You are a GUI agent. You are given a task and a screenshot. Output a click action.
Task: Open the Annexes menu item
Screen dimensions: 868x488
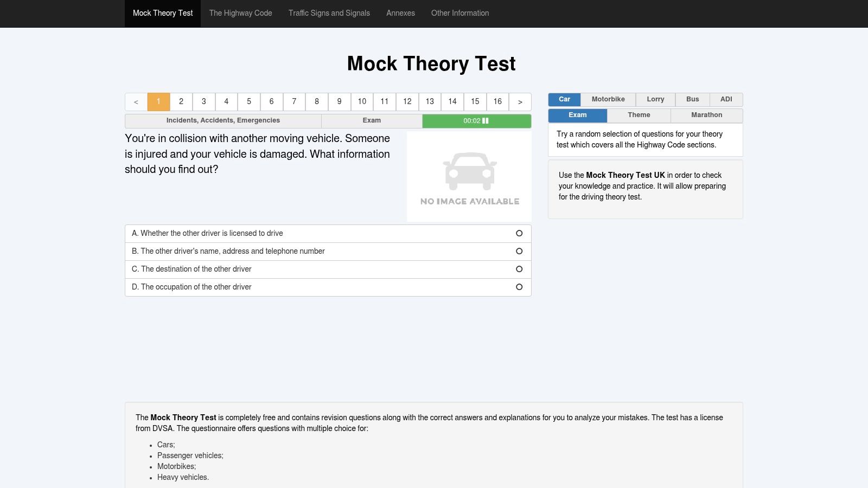pyautogui.click(x=401, y=14)
